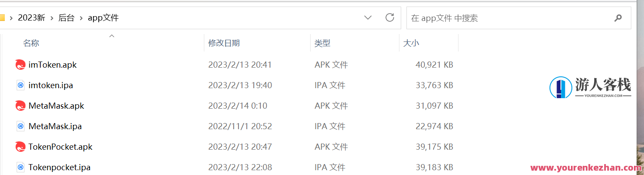Navigate to 后台 breadcrumb folder
Image resolution: width=644 pixels, height=175 pixels.
click(66, 18)
